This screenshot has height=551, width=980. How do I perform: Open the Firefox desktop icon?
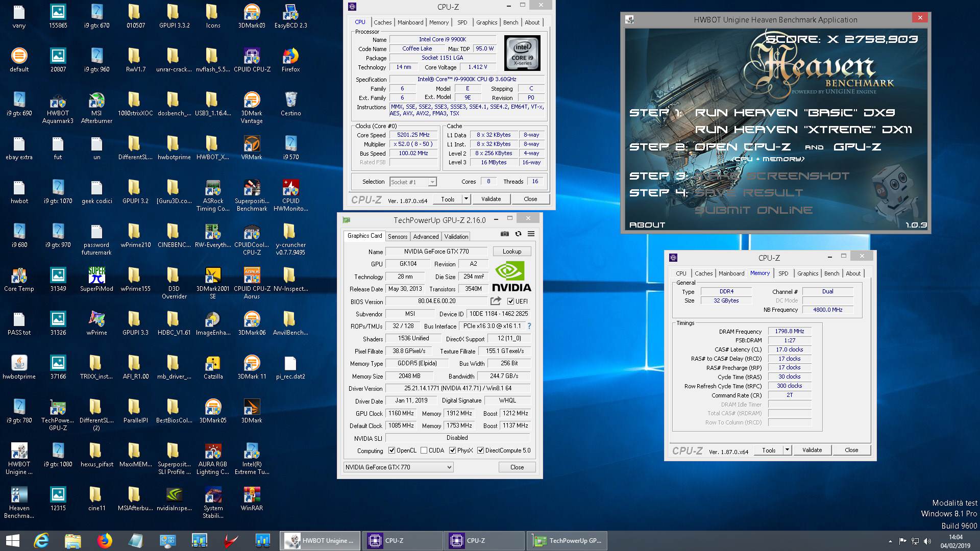point(290,60)
